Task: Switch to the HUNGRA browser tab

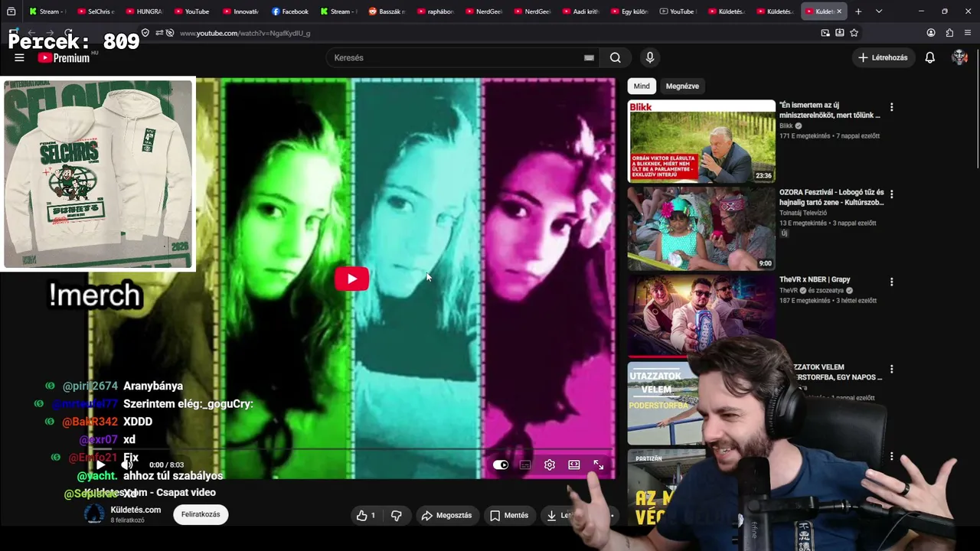Action: [x=145, y=11]
